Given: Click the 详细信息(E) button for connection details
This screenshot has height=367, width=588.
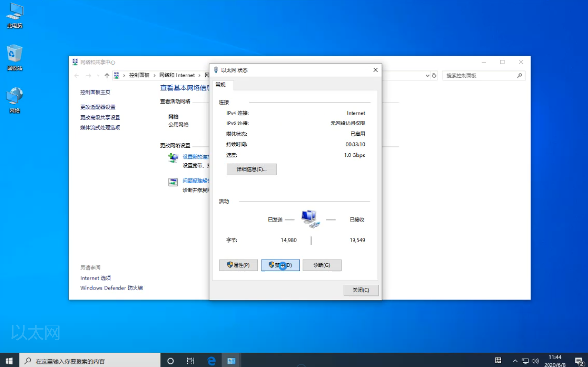Looking at the screenshot, I should (x=251, y=169).
